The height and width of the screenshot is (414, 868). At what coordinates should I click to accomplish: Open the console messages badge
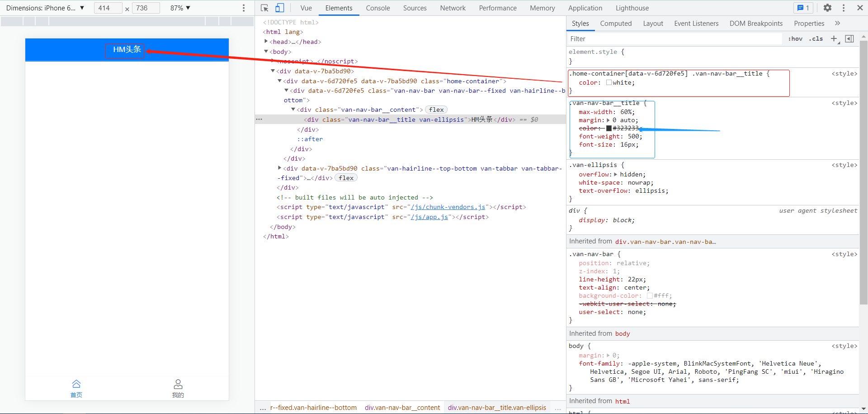pos(803,8)
